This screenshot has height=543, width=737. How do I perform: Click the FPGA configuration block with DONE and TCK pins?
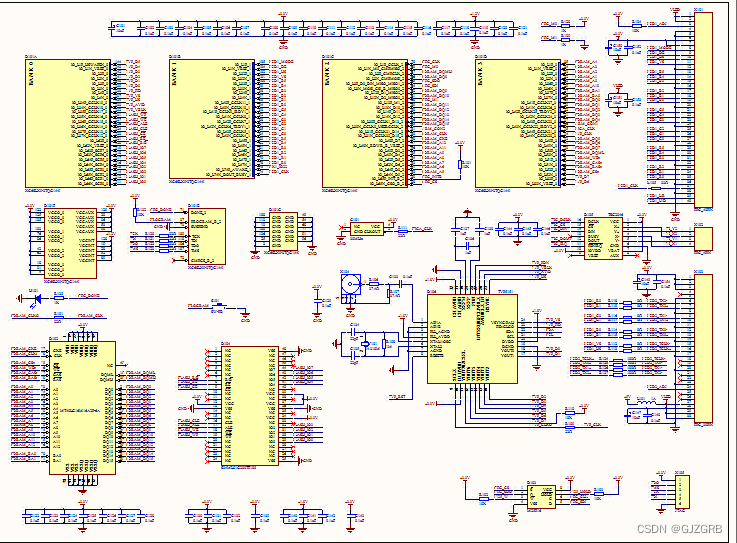[207, 236]
